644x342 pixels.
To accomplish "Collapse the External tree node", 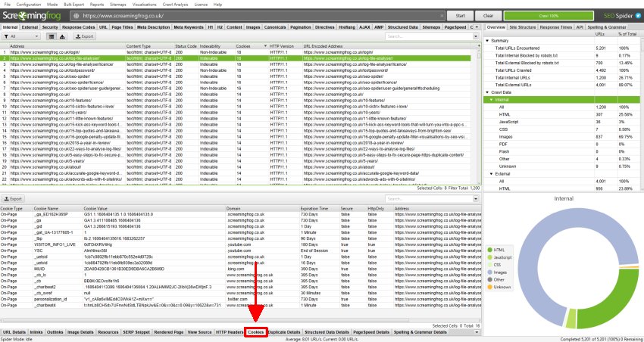I will [x=491, y=174].
